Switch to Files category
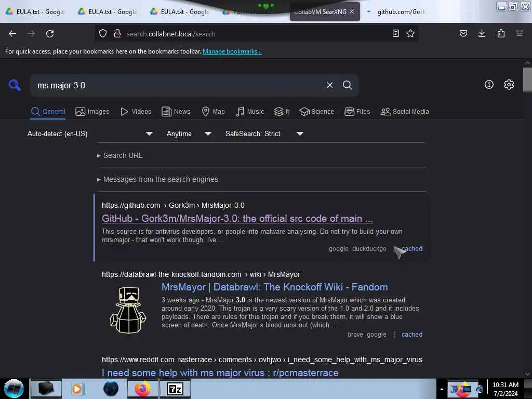Screen dimensions: 532x399 357,112
